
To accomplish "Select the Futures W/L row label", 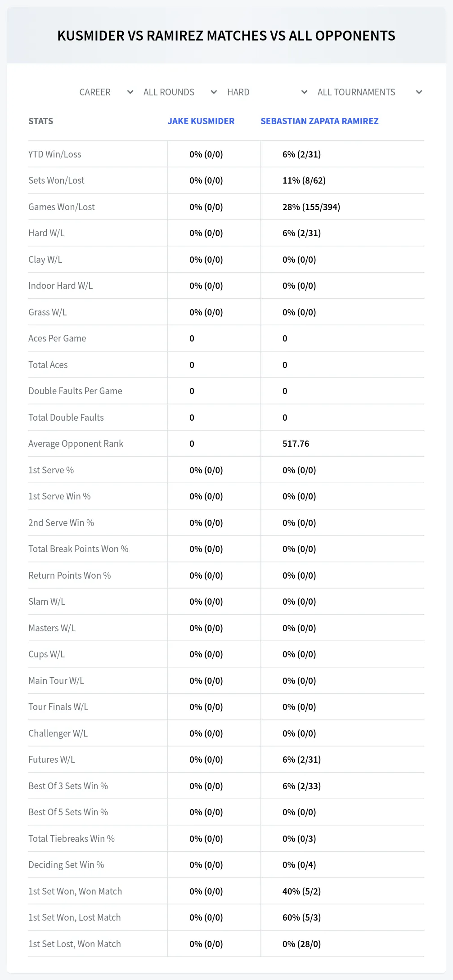I will click(52, 760).
